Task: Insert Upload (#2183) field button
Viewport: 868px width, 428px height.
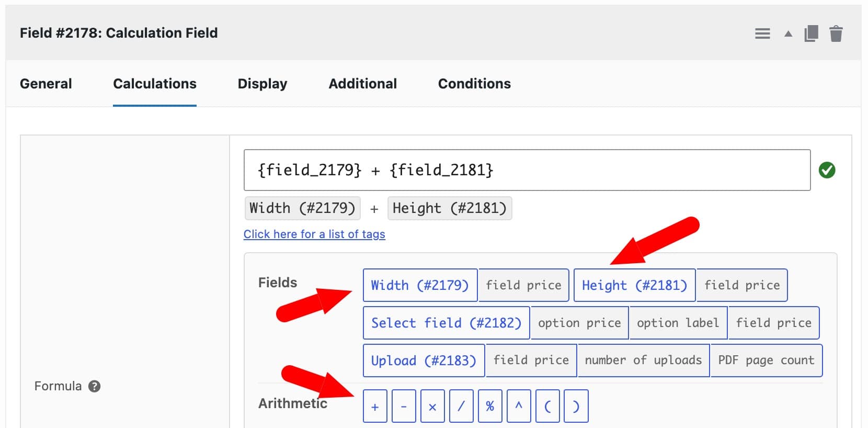Action: pos(424,361)
